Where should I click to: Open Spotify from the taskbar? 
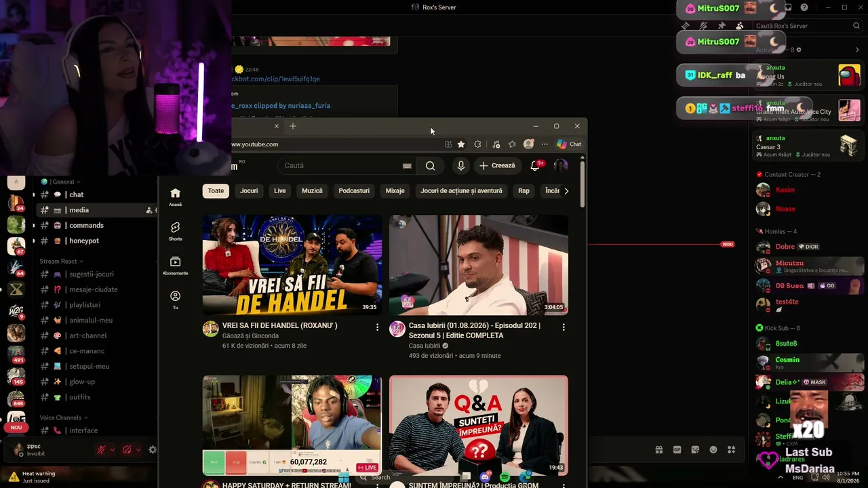click(x=505, y=478)
